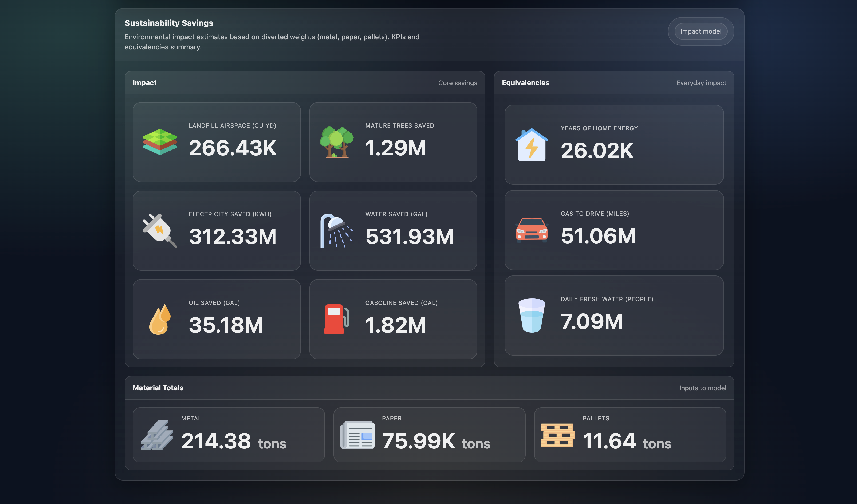Click the Impact model button
The height and width of the screenshot is (504, 857).
[701, 31]
